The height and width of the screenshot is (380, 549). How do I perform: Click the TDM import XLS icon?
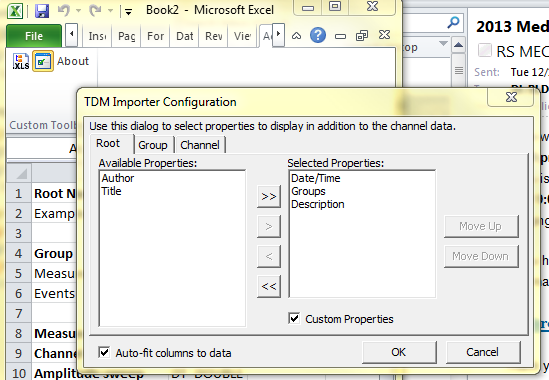click(x=21, y=61)
